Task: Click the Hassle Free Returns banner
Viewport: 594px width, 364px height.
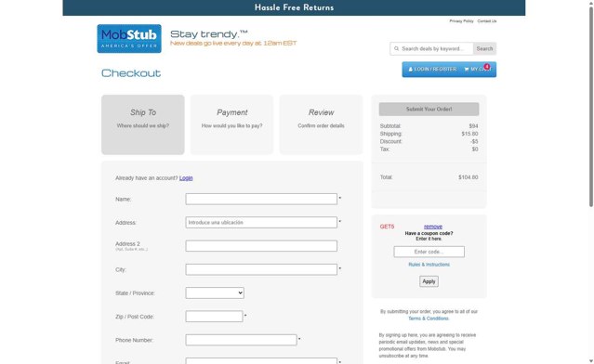Action: (x=294, y=7)
